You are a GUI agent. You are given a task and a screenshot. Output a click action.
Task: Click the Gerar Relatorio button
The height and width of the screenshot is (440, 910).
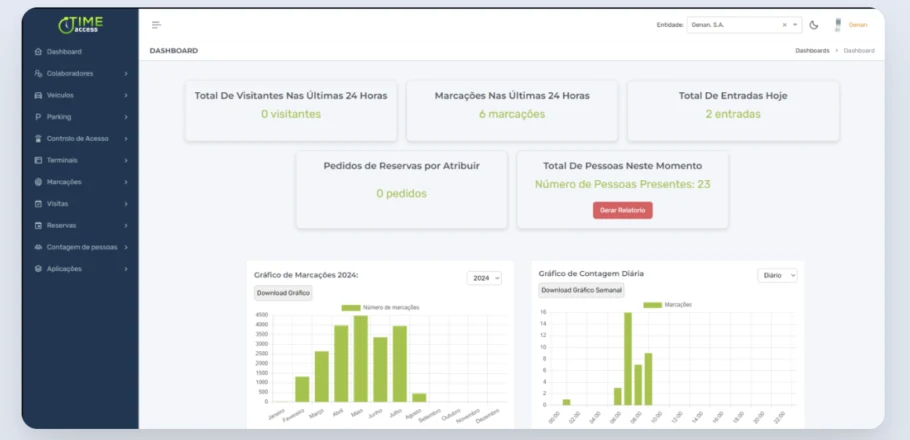click(623, 210)
